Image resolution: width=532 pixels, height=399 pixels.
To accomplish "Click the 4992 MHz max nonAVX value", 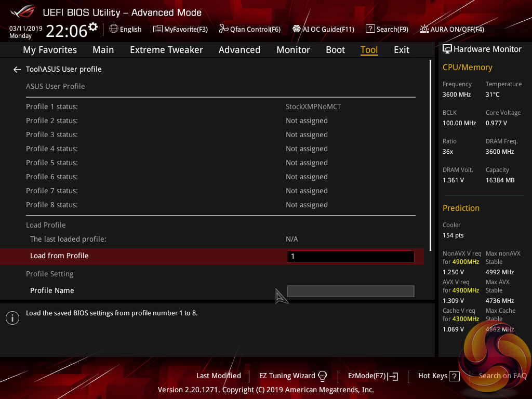I will coord(500,272).
